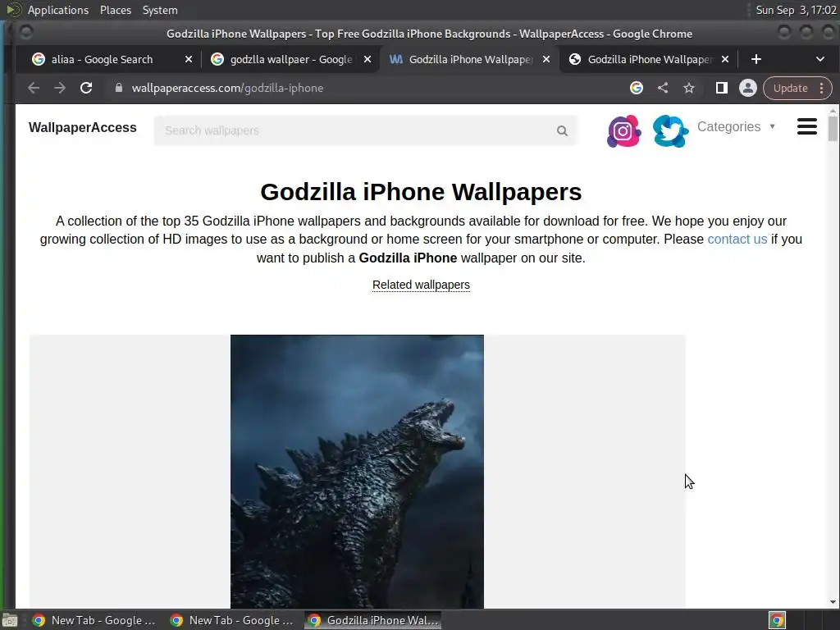Open the Godzilla wallpaper thumbnail
Image resolution: width=840 pixels, height=630 pixels.
(x=357, y=472)
